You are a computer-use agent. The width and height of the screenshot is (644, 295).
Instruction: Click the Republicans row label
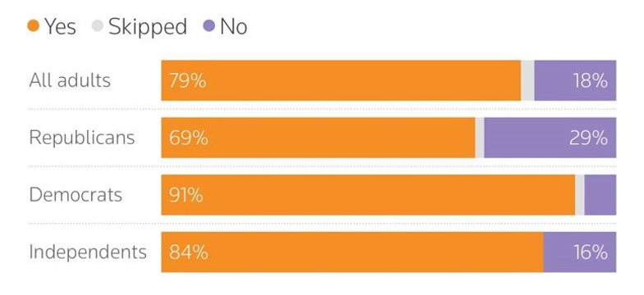click(x=82, y=138)
